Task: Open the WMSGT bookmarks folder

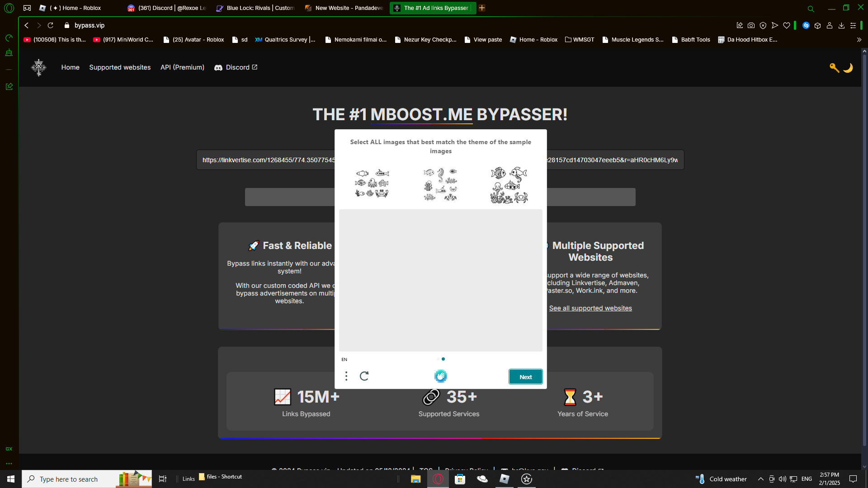Action: pyautogui.click(x=580, y=40)
